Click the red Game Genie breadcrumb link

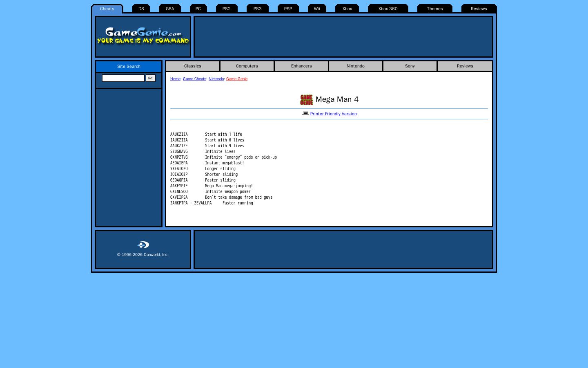(237, 79)
